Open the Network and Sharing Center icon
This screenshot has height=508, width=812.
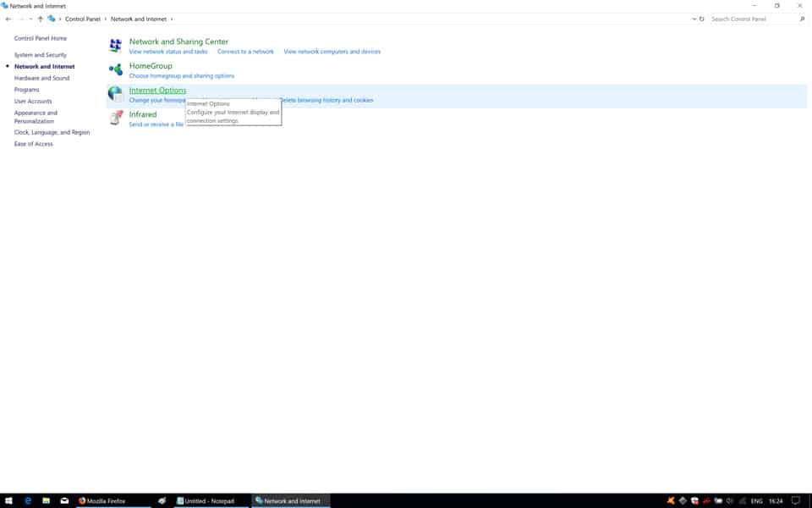coord(116,46)
